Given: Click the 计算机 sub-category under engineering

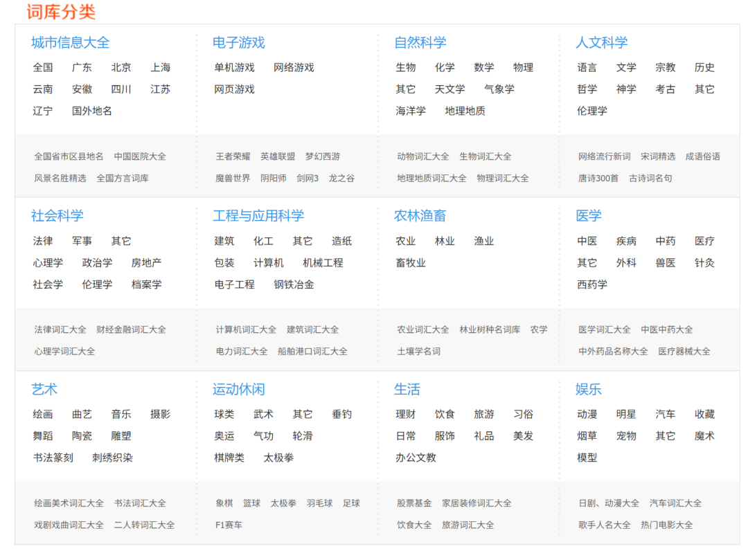Looking at the screenshot, I should pyautogui.click(x=268, y=263).
